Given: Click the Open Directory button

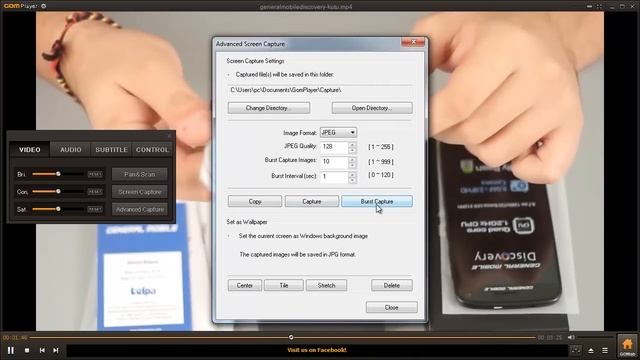Looking at the screenshot, I should (x=372, y=108).
